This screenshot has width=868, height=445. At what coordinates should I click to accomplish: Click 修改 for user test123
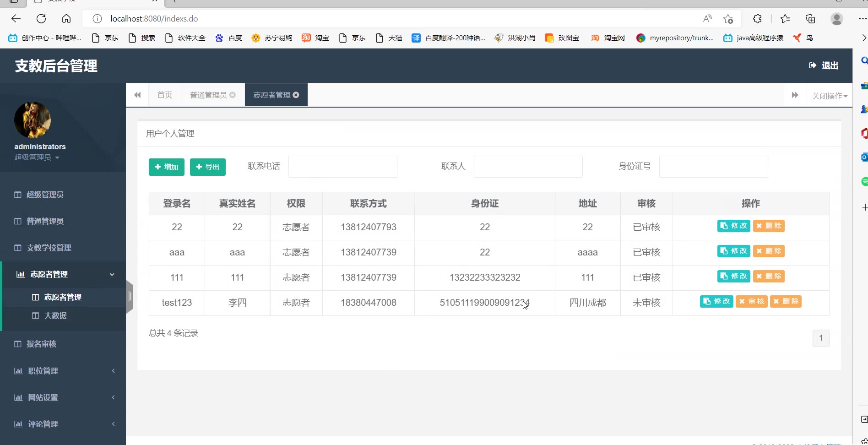click(x=716, y=301)
